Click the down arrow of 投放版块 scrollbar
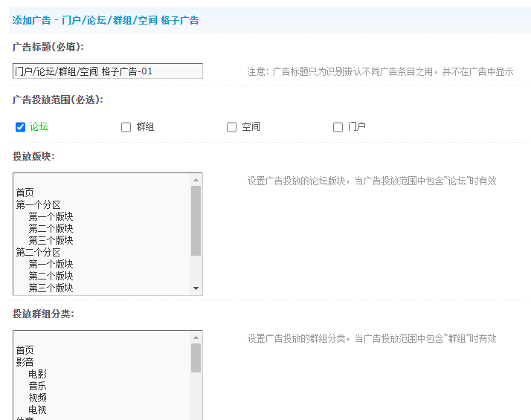 click(196, 288)
